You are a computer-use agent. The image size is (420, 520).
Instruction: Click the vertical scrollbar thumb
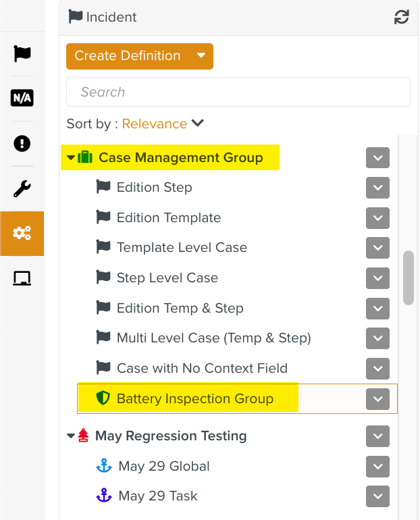coord(409,278)
